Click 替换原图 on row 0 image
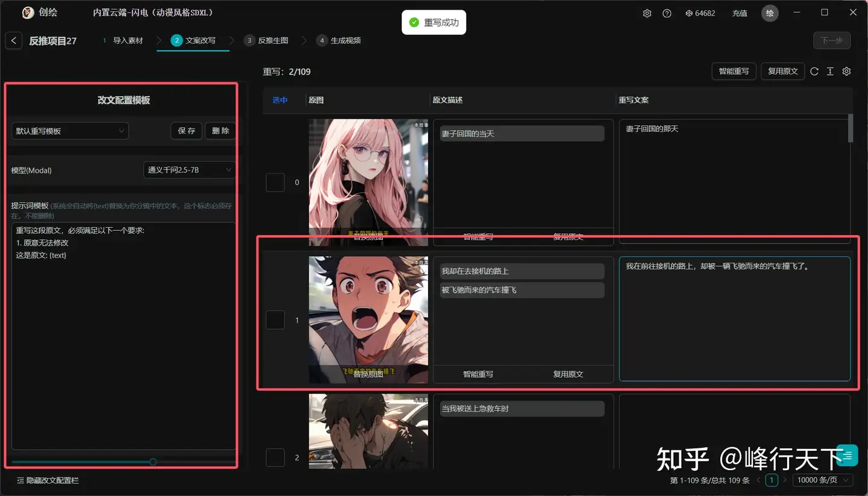 tap(368, 237)
